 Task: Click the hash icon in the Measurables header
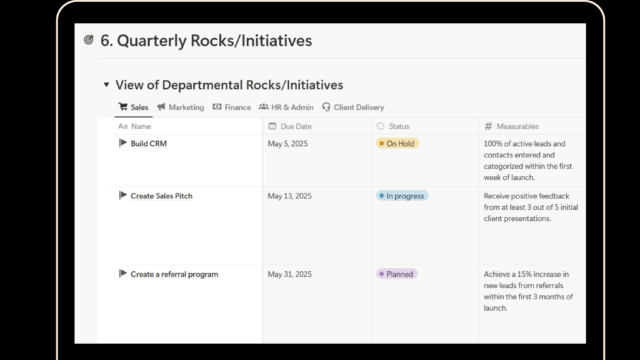pos(488,126)
